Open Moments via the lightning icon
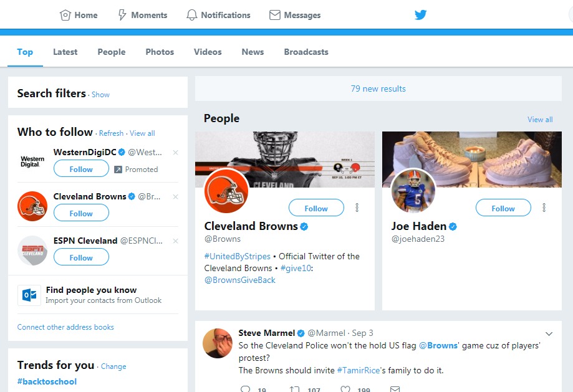573x392 pixels. pyautogui.click(x=122, y=15)
